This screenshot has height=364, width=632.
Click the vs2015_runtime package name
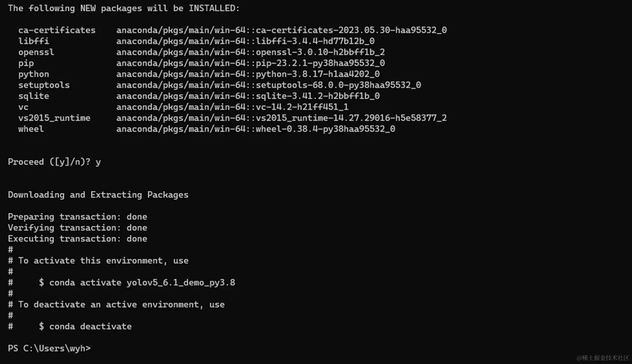coord(54,118)
